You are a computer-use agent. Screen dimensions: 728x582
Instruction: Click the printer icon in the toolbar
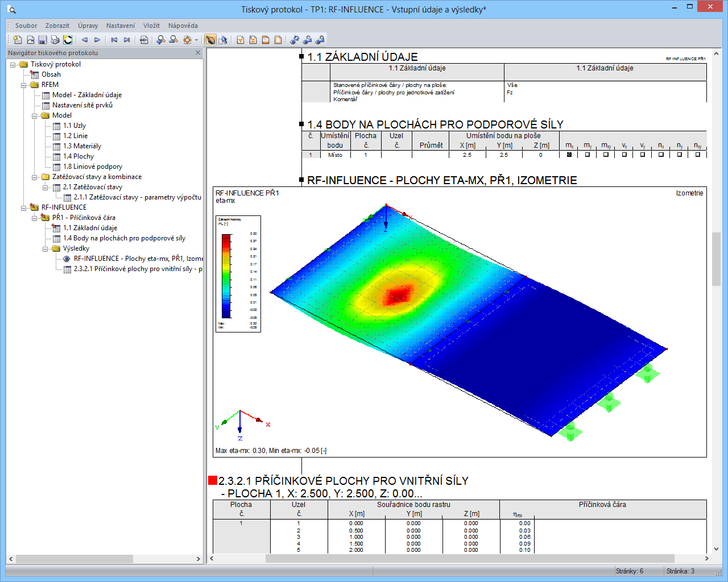pyautogui.click(x=55, y=40)
